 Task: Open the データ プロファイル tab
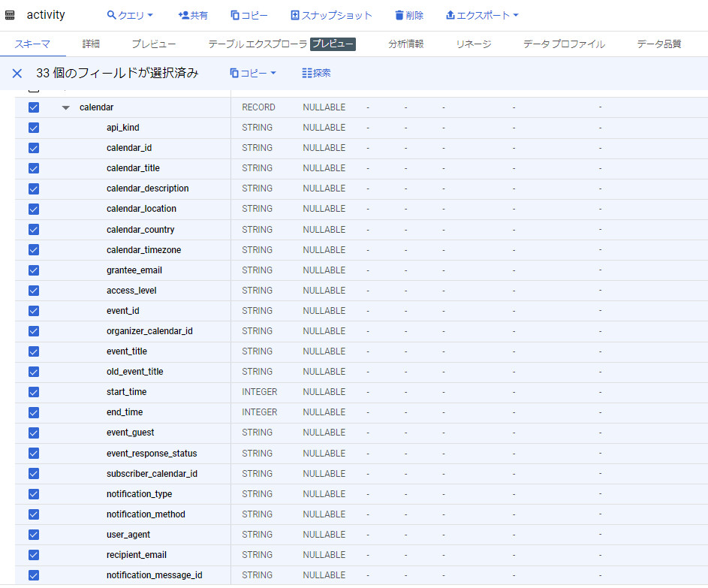click(x=564, y=44)
